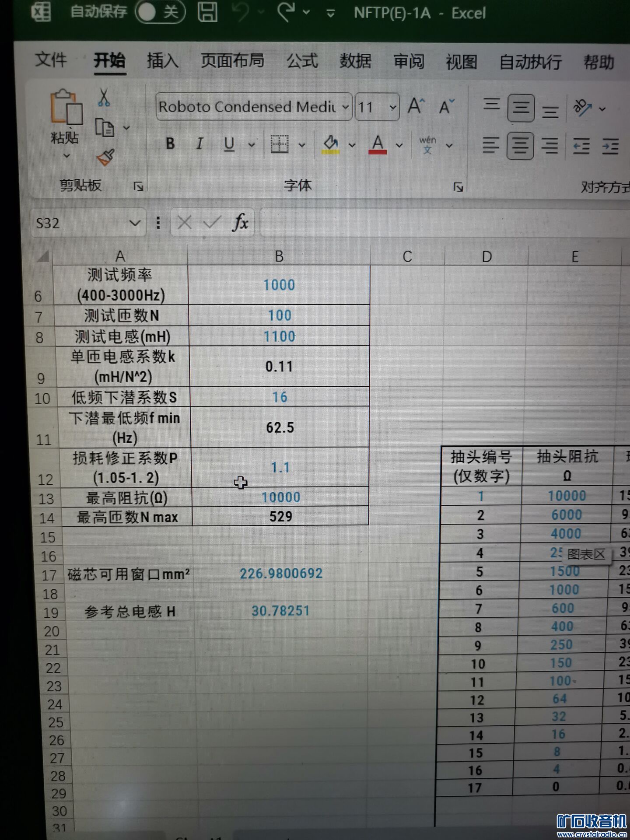Viewport: 630px width, 840px height.
Task: Click the Font Color A icon
Action: click(x=378, y=144)
